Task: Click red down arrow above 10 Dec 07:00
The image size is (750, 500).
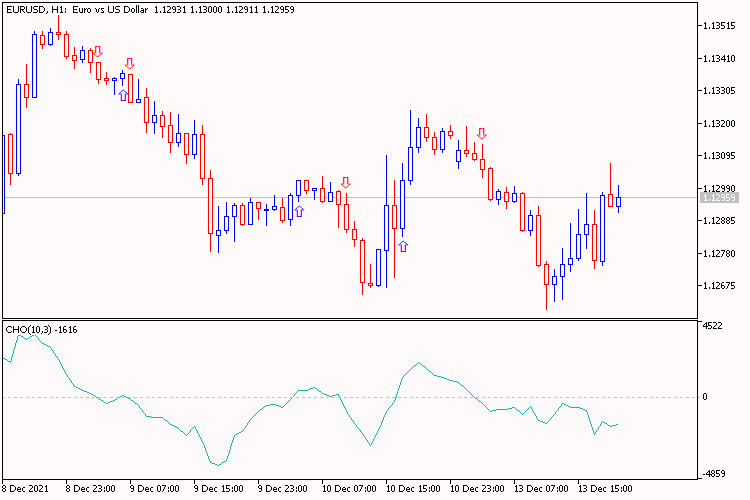Action: coord(345,182)
